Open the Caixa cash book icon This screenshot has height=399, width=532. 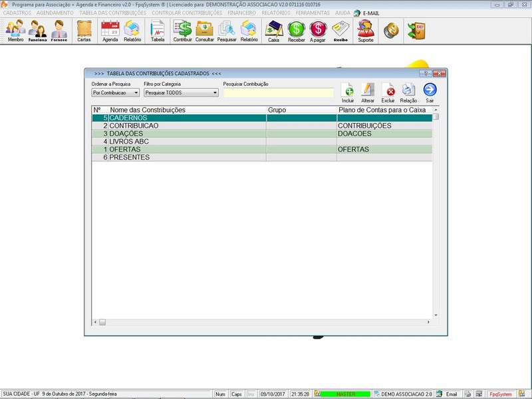274,31
